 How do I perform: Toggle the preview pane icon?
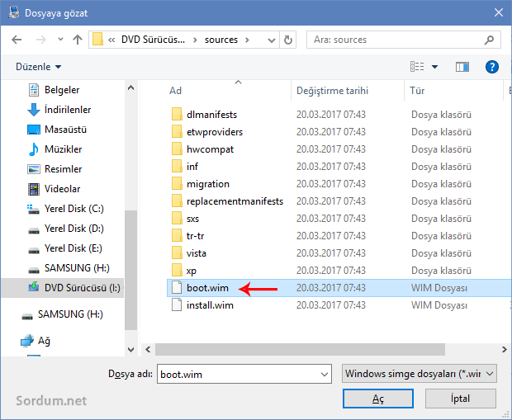[x=462, y=66]
